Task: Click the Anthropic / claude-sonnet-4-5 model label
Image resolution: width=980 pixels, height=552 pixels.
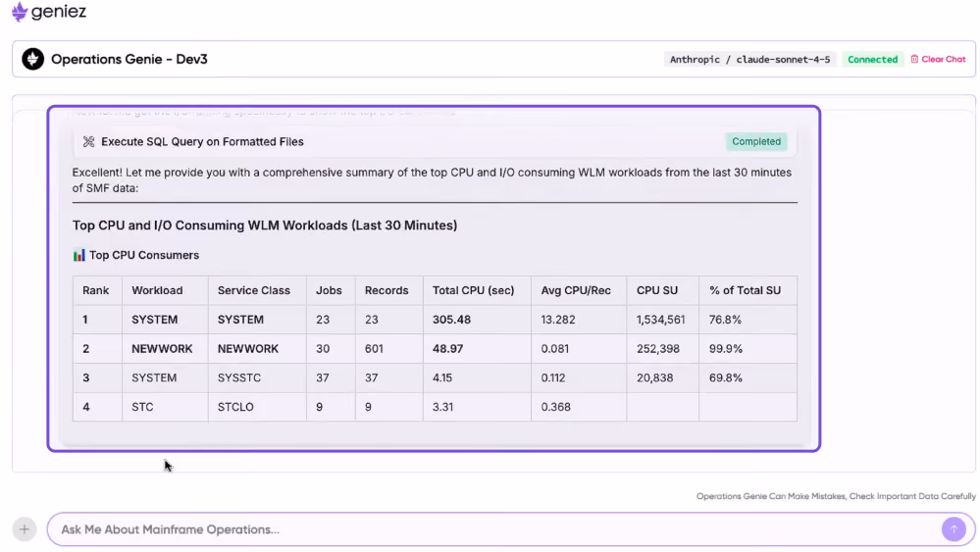Action: point(750,60)
